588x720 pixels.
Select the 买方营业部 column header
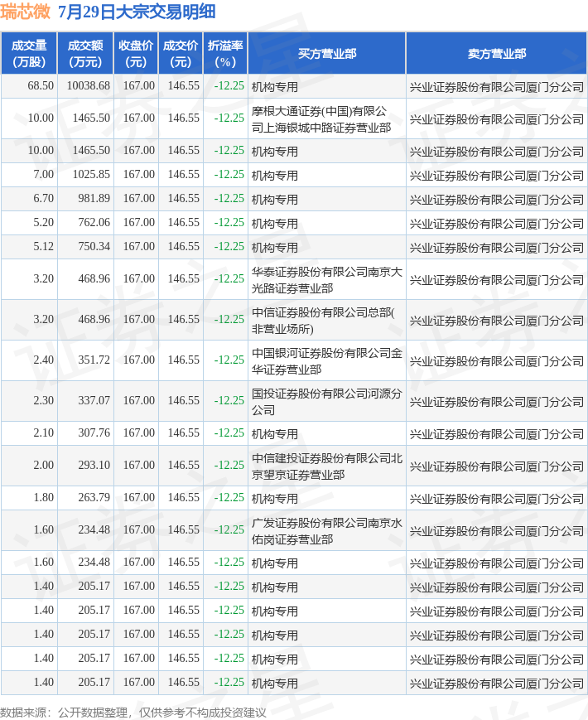(x=327, y=53)
